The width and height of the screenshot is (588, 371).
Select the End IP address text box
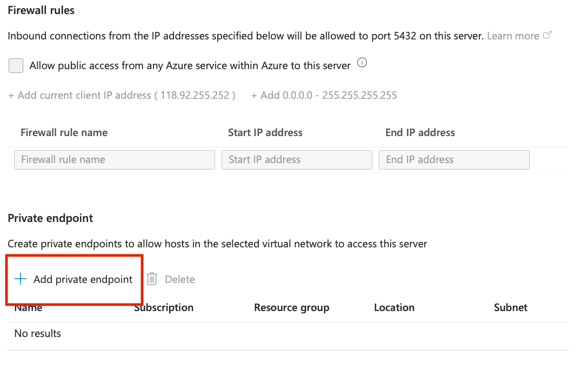pyautogui.click(x=454, y=160)
